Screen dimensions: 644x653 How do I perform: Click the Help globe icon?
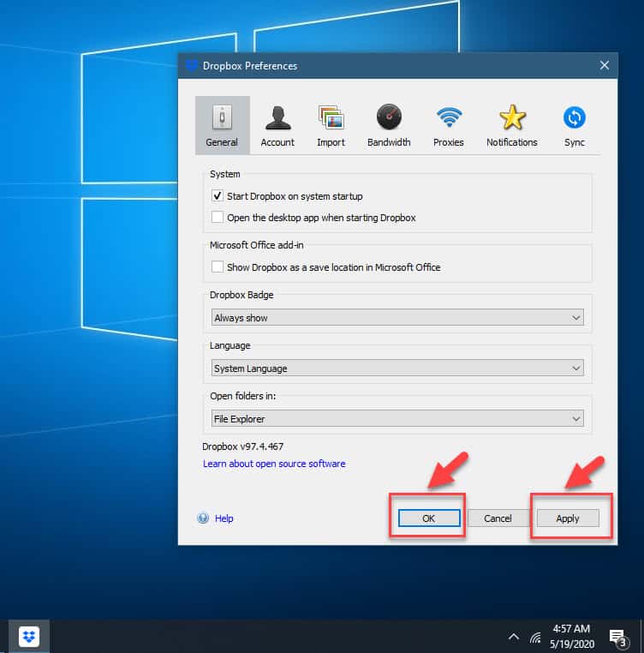point(203,518)
